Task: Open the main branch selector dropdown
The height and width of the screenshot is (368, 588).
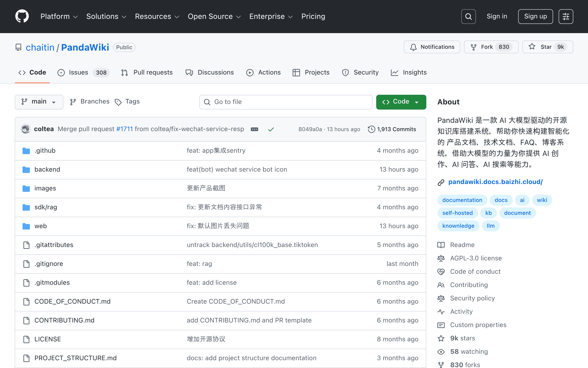Action: (39, 102)
